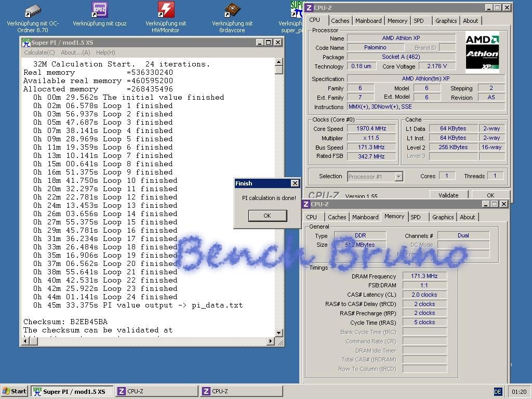
Task: Click the Level 2 cache value 256 KBytes
Action: (453, 147)
